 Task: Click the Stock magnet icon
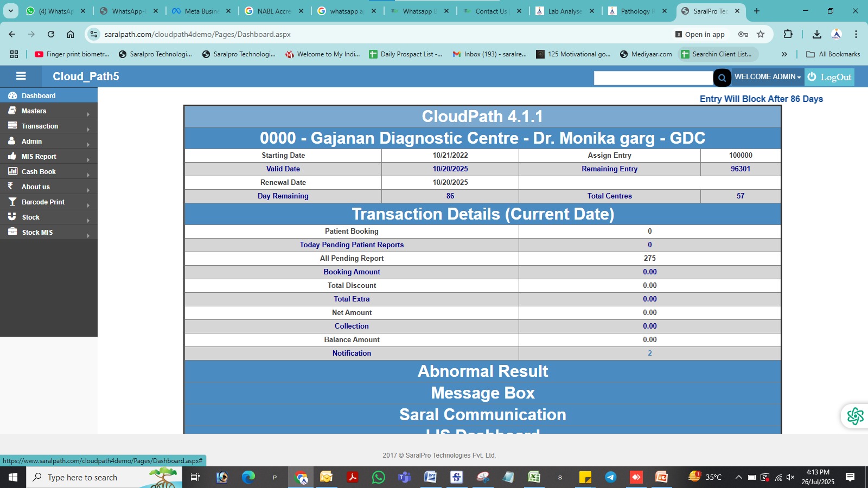(x=12, y=216)
